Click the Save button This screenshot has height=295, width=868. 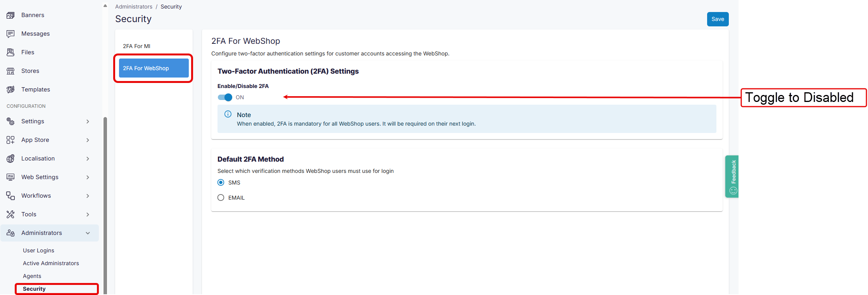point(718,19)
